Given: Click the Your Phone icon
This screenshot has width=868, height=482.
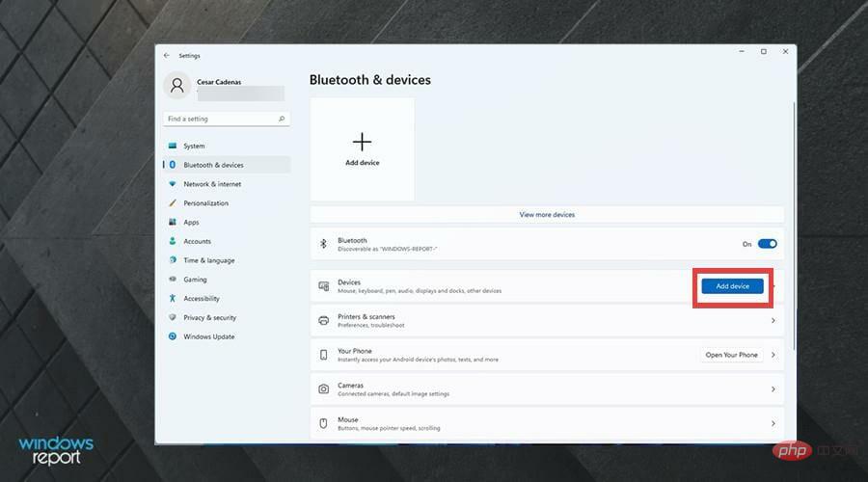Looking at the screenshot, I should click(324, 355).
